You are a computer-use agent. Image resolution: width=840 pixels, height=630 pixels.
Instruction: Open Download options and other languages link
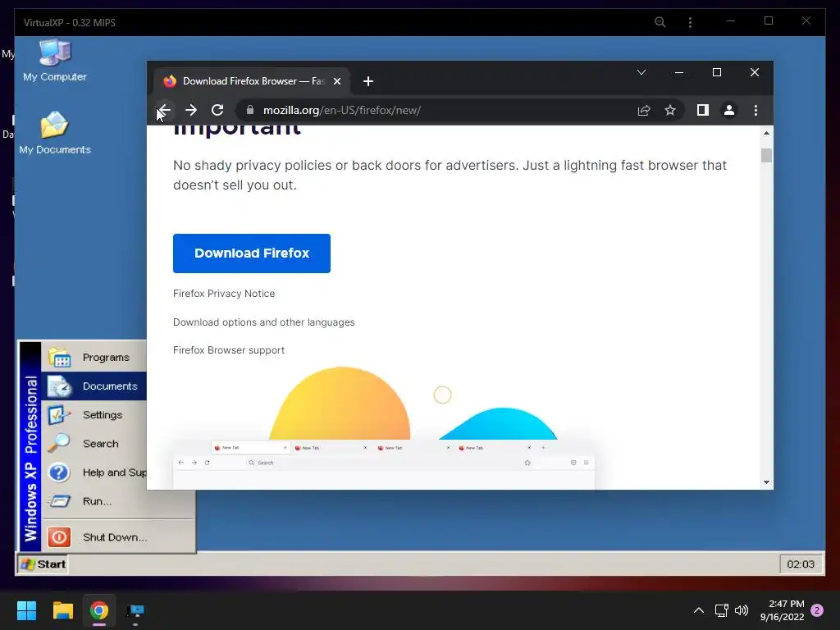pos(263,322)
